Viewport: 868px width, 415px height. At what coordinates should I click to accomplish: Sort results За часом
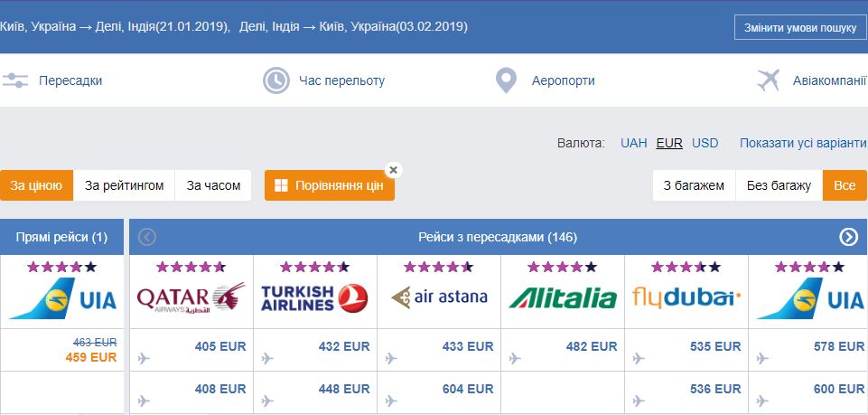click(213, 185)
